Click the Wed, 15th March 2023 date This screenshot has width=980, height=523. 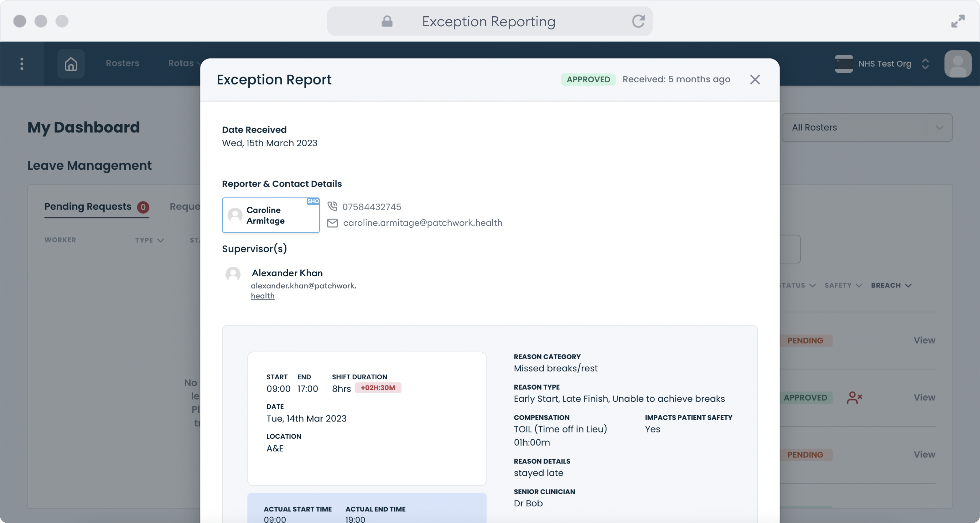point(269,143)
